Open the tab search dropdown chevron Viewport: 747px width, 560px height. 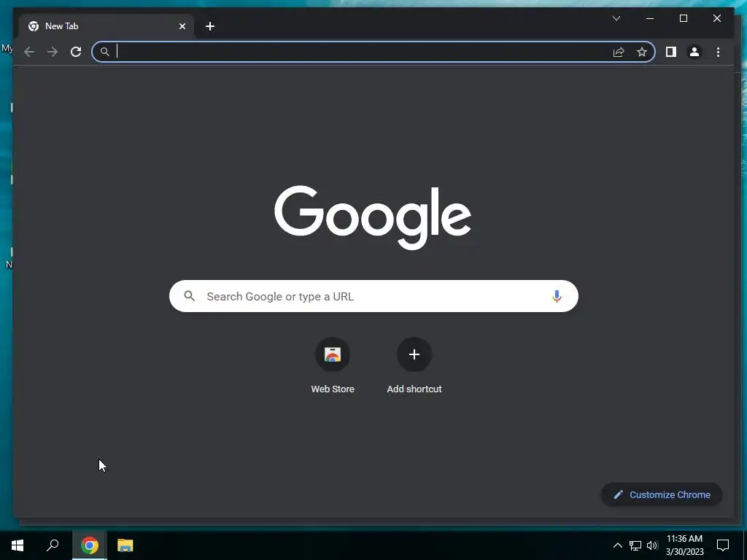tap(616, 18)
